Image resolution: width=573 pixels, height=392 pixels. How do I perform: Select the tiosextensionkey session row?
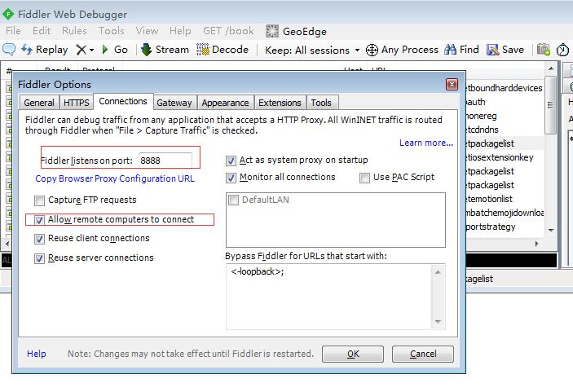[x=505, y=157]
